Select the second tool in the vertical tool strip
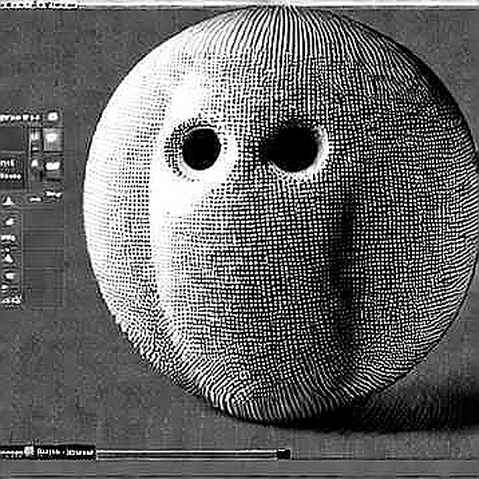This screenshot has width=479, height=479. pos(9,238)
